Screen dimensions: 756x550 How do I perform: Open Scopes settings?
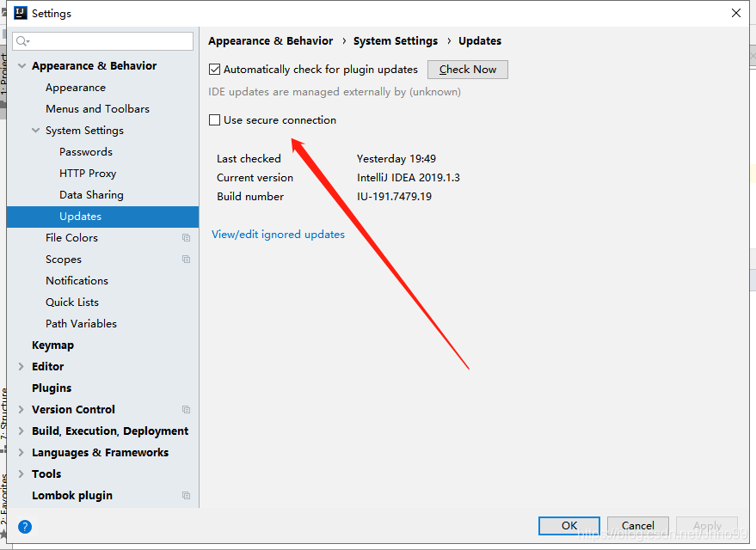(64, 260)
